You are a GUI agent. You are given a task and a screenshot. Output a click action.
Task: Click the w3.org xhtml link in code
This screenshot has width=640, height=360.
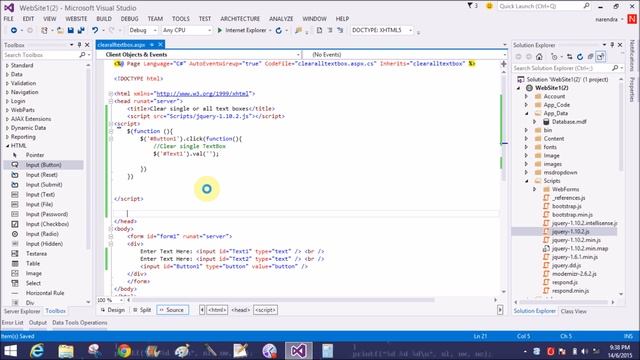(203, 93)
